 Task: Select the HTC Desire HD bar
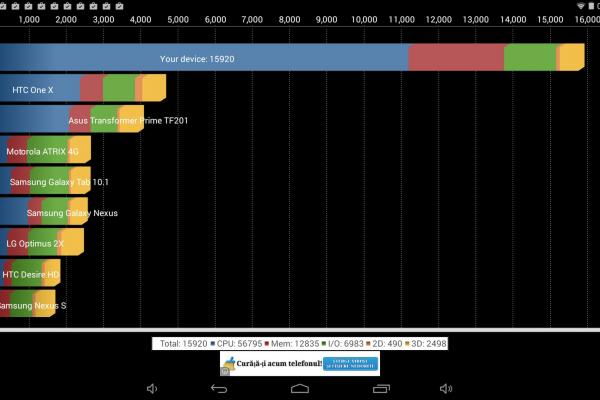click(x=30, y=273)
